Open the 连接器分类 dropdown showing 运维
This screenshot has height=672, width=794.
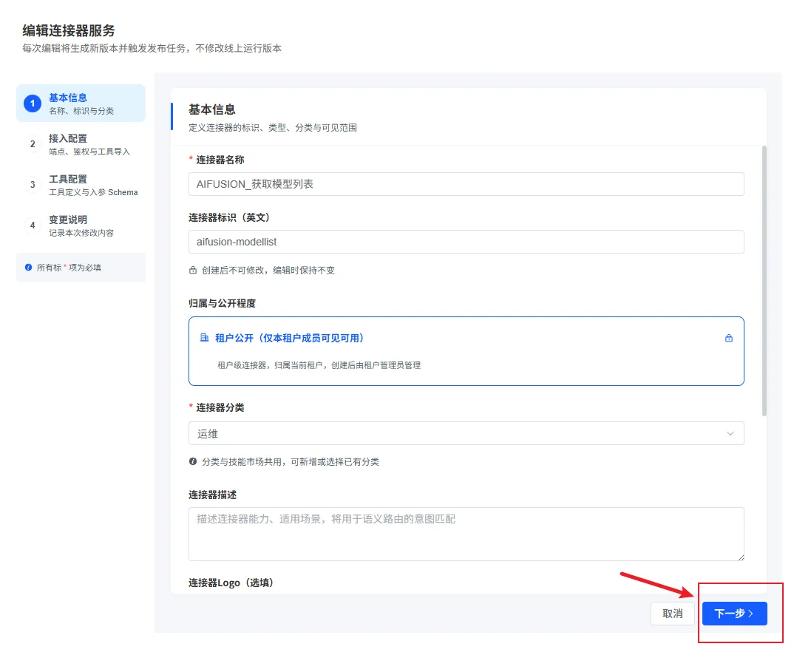(466, 433)
